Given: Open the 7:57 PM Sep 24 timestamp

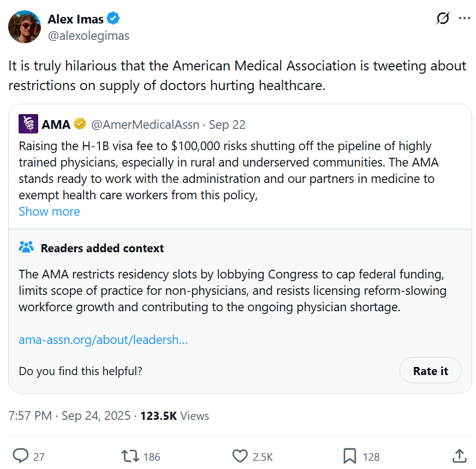Looking at the screenshot, I should pyautogui.click(x=69, y=415).
